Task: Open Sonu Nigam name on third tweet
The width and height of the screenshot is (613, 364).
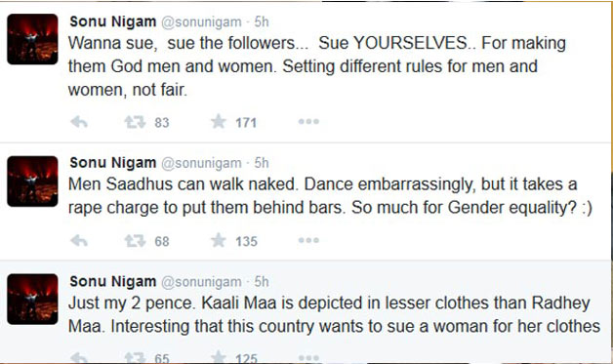Action: [113, 281]
